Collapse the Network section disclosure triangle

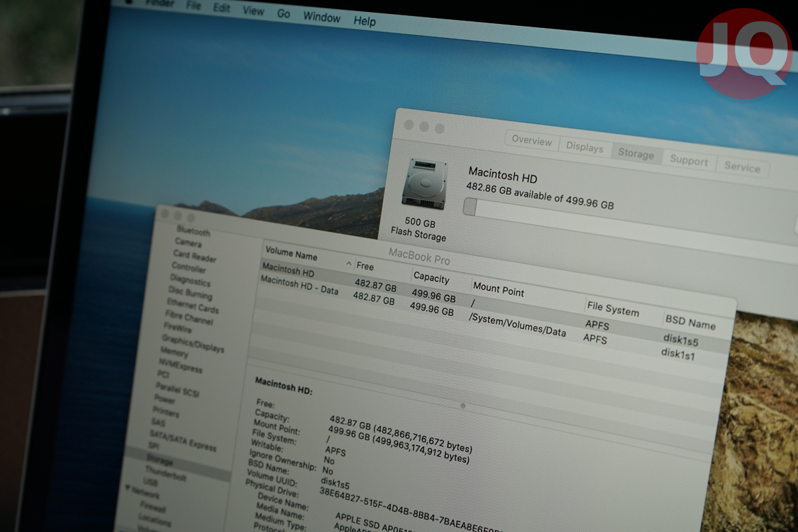(128, 489)
